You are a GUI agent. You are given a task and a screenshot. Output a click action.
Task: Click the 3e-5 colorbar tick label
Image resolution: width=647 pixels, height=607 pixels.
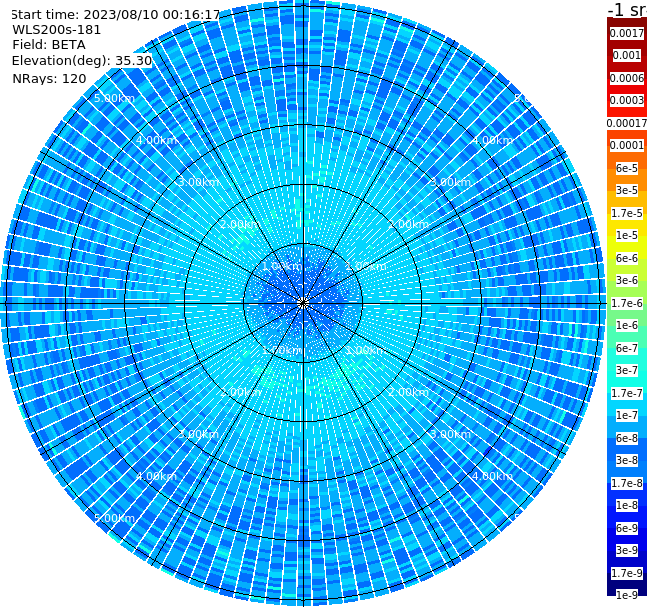[x=627, y=190]
